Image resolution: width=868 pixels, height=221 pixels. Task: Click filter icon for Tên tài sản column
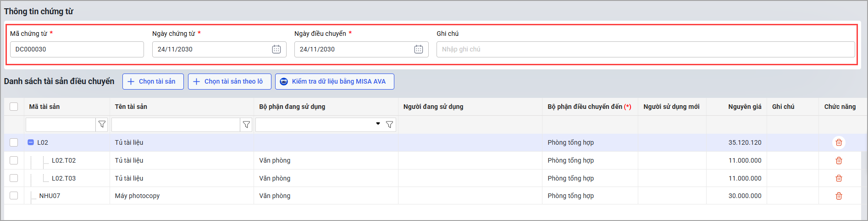point(246,125)
